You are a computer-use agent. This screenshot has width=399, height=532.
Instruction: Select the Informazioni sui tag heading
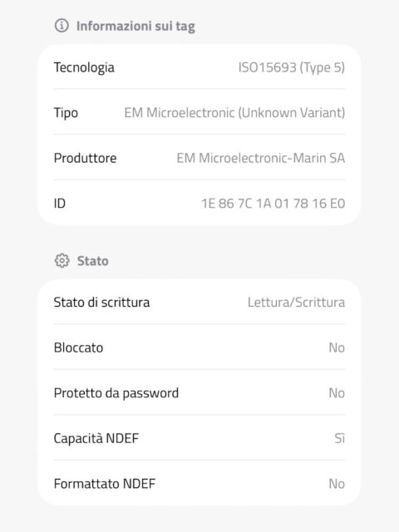pyautogui.click(x=135, y=26)
